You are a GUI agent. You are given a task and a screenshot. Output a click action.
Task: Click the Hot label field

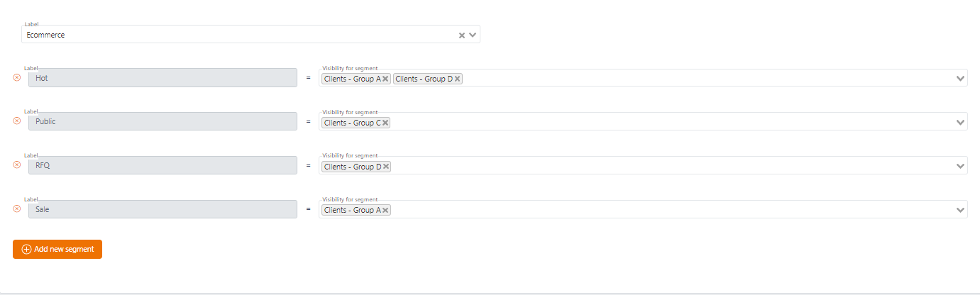pyautogui.click(x=163, y=78)
